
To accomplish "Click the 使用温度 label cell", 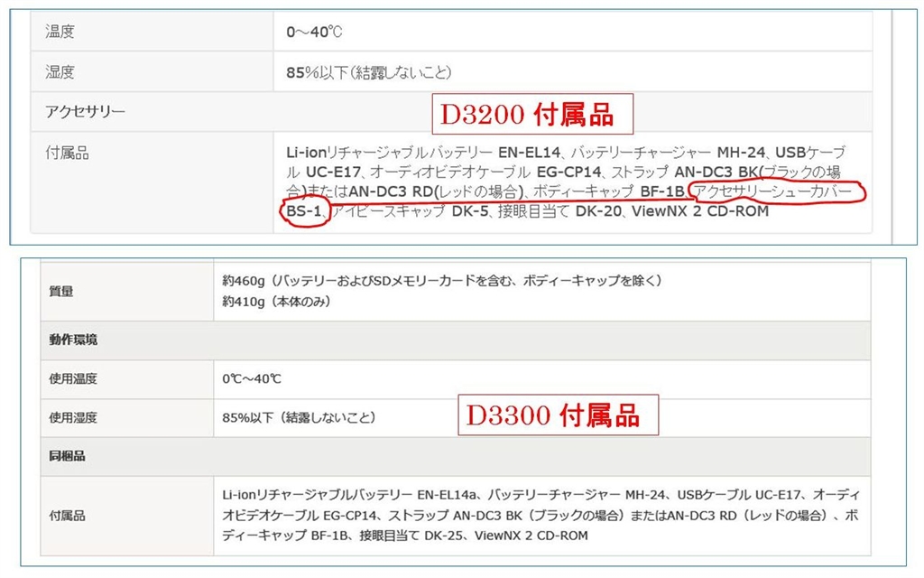I will (126, 379).
